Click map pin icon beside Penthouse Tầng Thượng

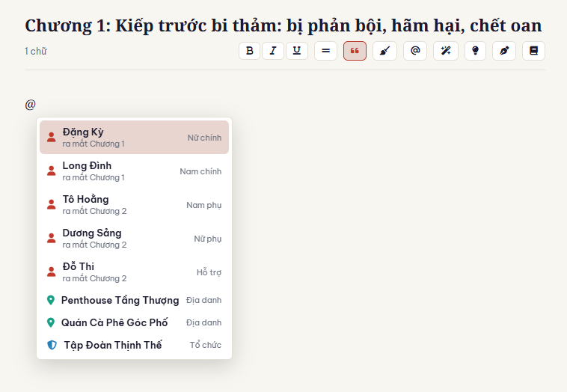point(51,300)
